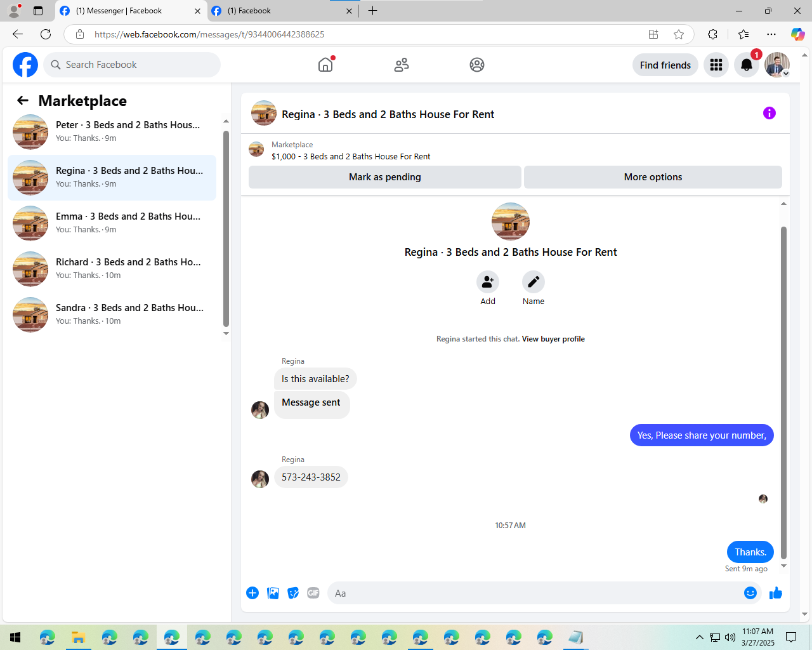
Task: Open Windows Start menu
Action: 15,637
